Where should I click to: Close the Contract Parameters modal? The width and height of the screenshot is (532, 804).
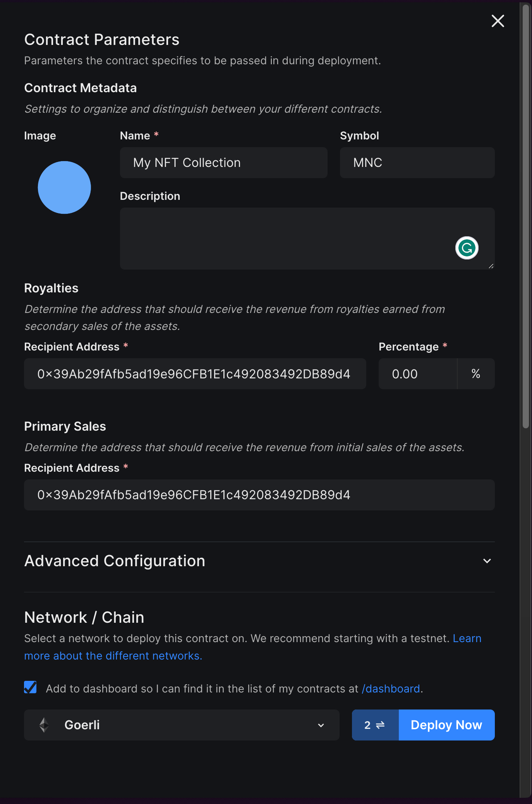coord(498,21)
